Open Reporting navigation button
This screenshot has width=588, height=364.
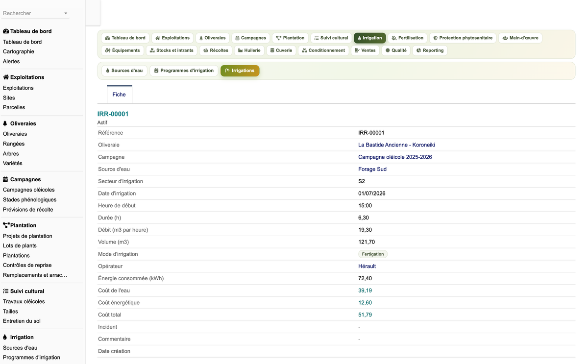point(430,50)
